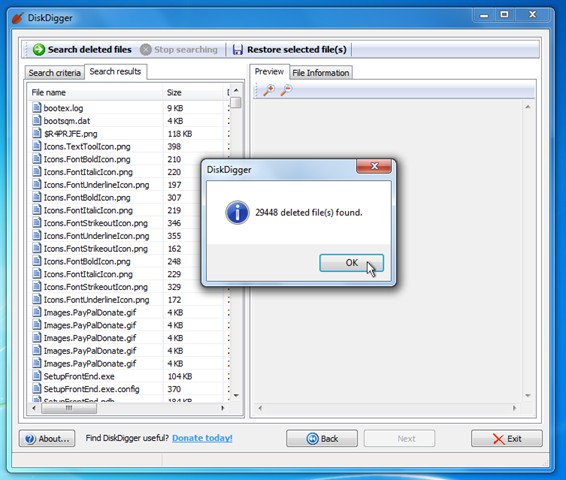Click the file icon beside bootex.log
This screenshot has width=566, height=480.
pos(36,108)
